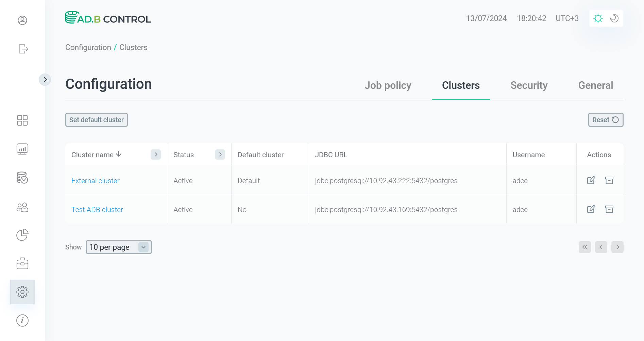
Task: Edit the External cluster entry
Action: click(x=591, y=180)
